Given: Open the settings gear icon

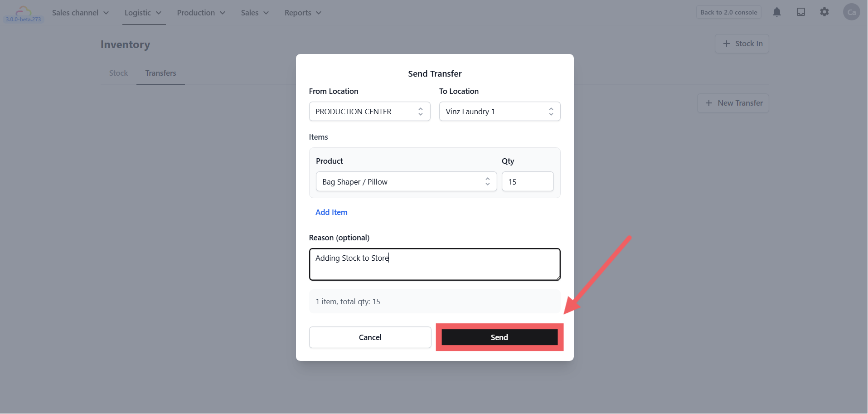Looking at the screenshot, I should (824, 12).
